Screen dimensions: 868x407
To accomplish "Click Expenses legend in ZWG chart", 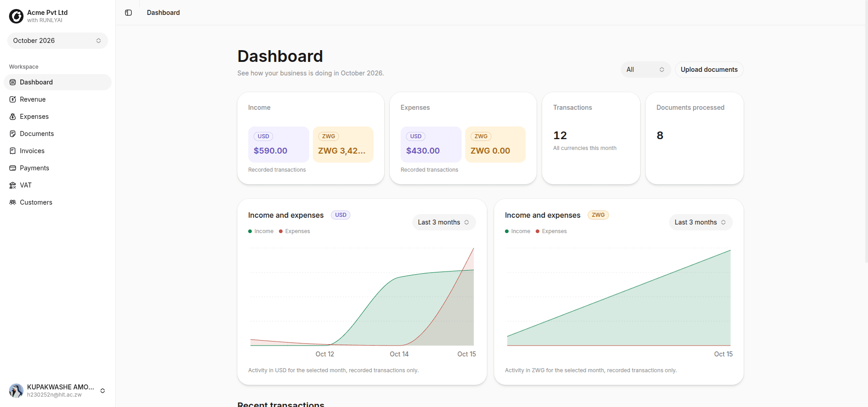I will coord(551,231).
